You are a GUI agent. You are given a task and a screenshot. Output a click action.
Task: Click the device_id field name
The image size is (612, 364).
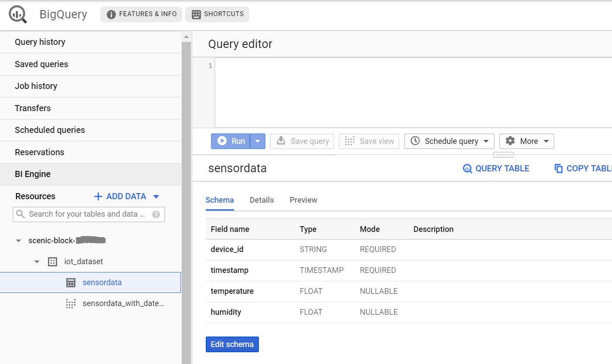pyautogui.click(x=227, y=249)
